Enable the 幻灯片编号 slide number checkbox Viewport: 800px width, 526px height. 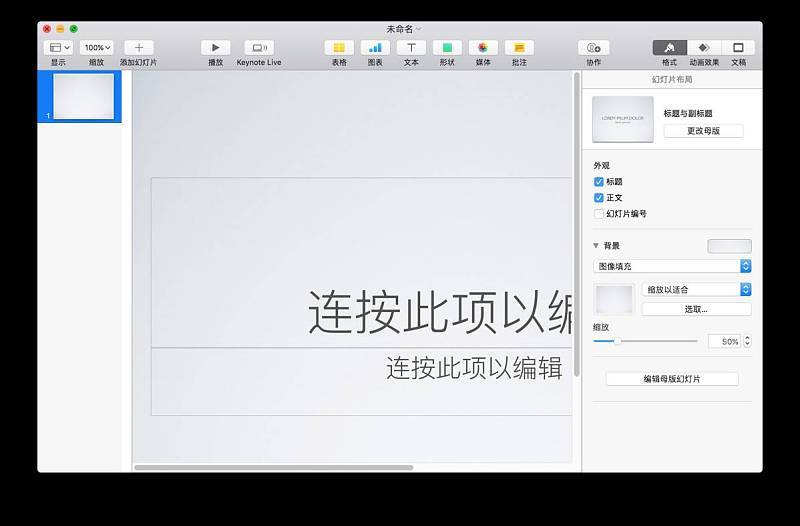(x=599, y=214)
